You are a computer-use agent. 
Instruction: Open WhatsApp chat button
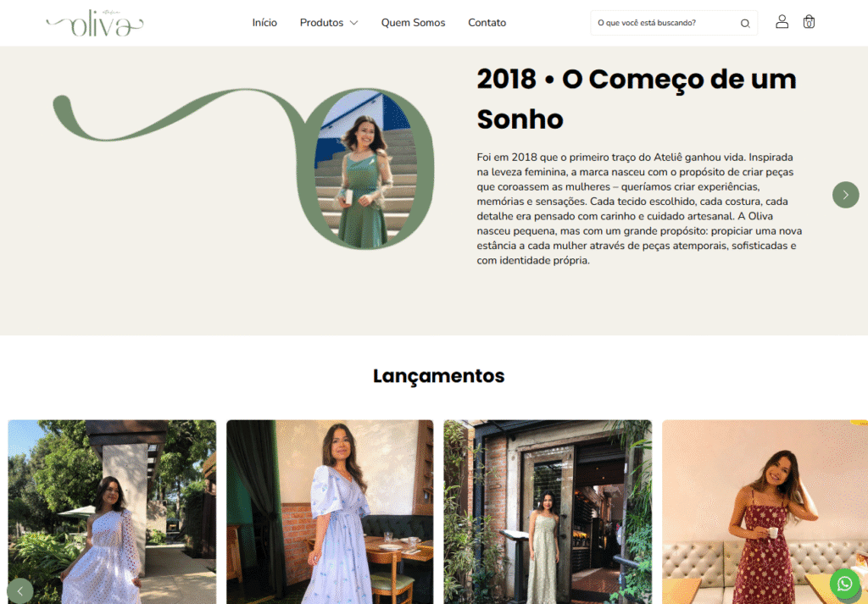coord(845,584)
